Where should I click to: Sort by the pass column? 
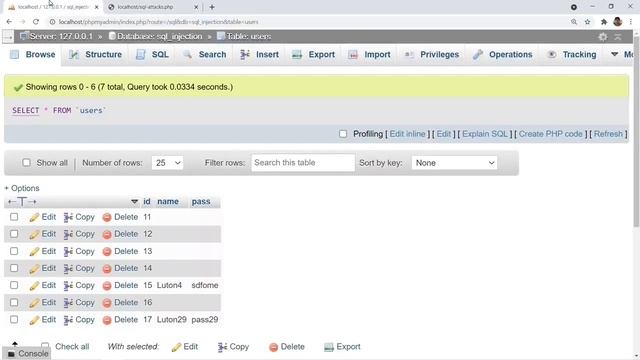pyautogui.click(x=201, y=202)
